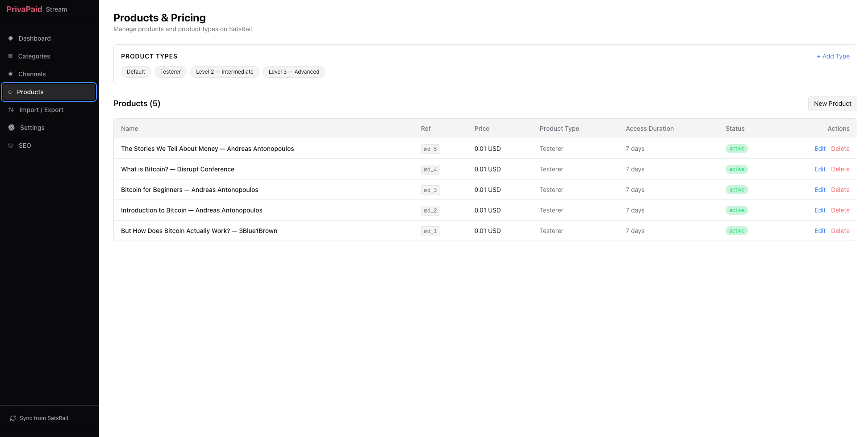The width and height of the screenshot is (868, 437).
Task: Go to the Categories section
Action: [x=49, y=56]
